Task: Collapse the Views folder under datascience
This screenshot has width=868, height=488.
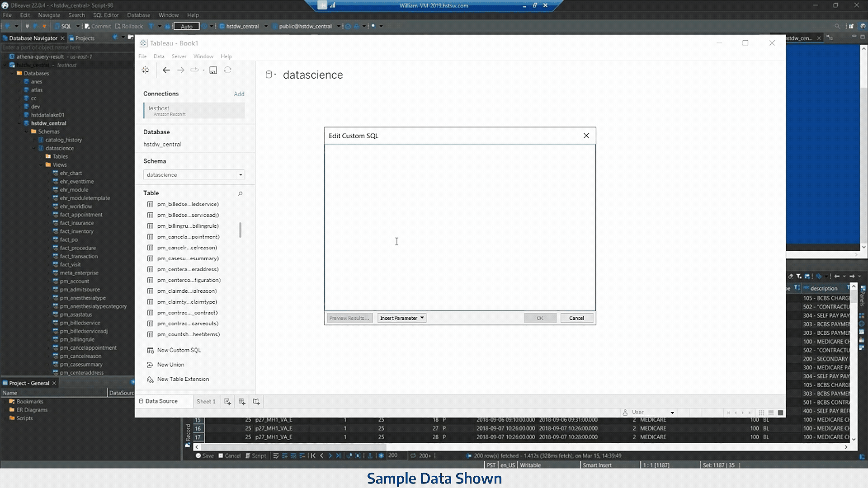Action: (42, 165)
